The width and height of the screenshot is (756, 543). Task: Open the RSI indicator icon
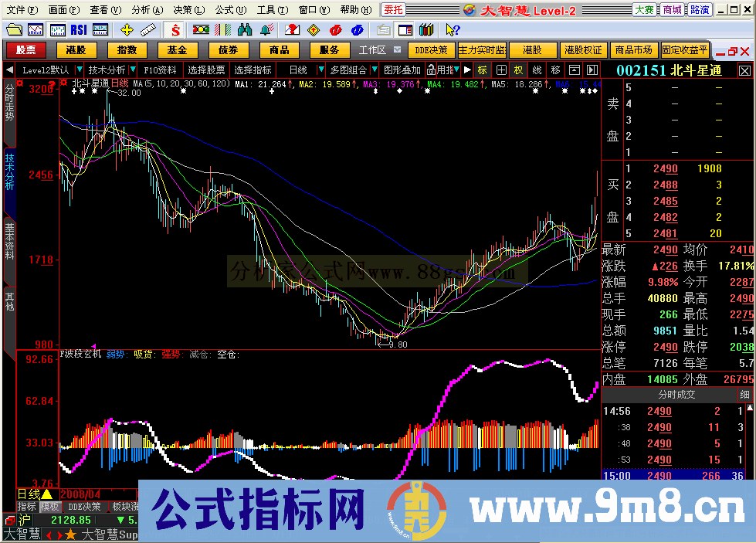79,30
